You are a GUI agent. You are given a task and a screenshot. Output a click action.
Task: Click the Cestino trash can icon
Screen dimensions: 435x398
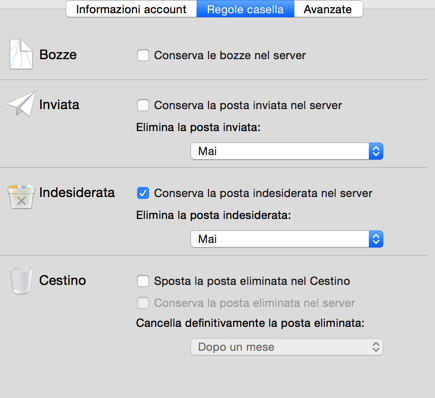(21, 280)
